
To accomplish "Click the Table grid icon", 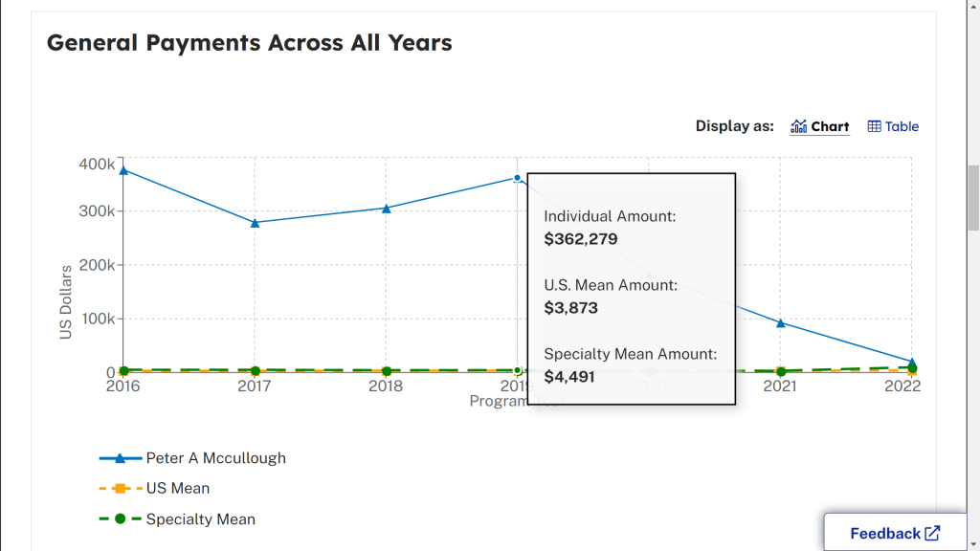I will pos(874,126).
